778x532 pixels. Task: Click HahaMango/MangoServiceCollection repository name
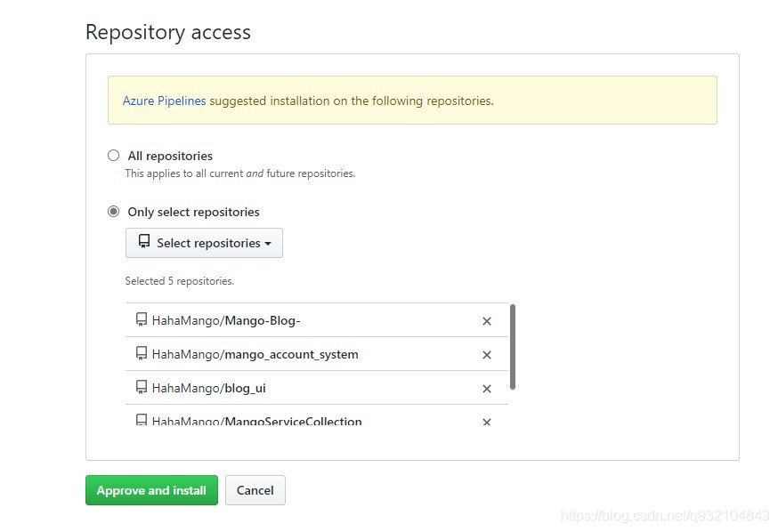click(256, 422)
